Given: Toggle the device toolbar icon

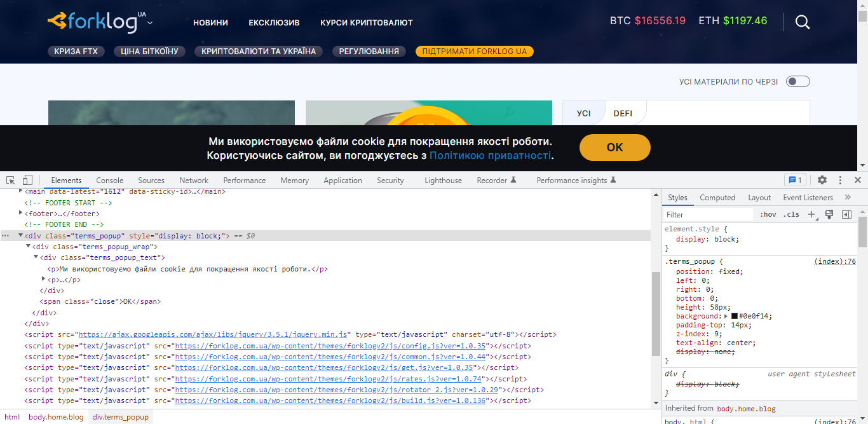Looking at the screenshot, I should click(x=28, y=180).
